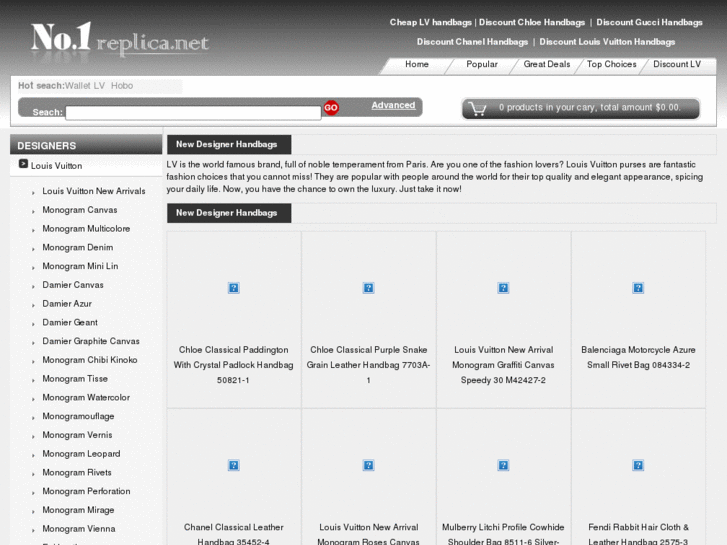727x545 pixels.
Task: Click hot search term LV
Action: coord(99,86)
